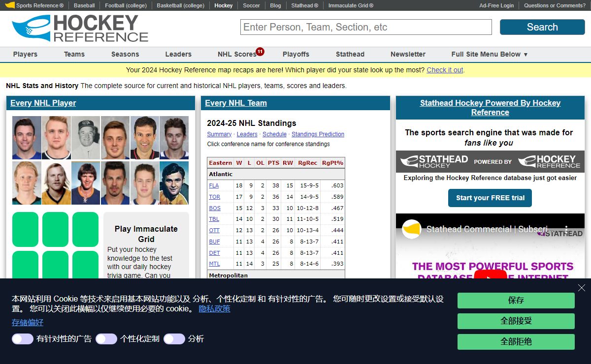
Task: Open the Every NHL Player heading link
Action: click(x=43, y=103)
